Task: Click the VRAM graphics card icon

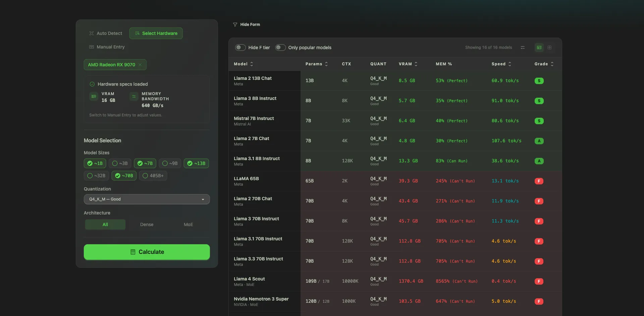Action: point(94,96)
